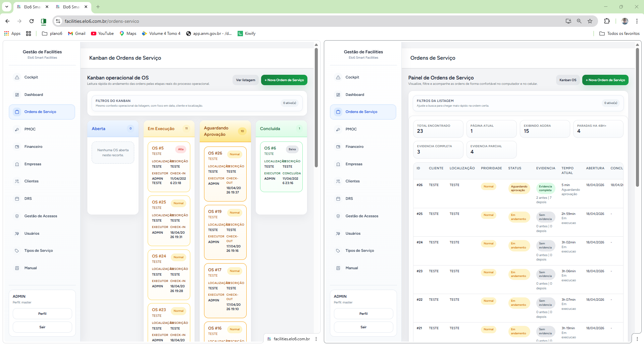Bookmark this page with the star icon

click(590, 21)
